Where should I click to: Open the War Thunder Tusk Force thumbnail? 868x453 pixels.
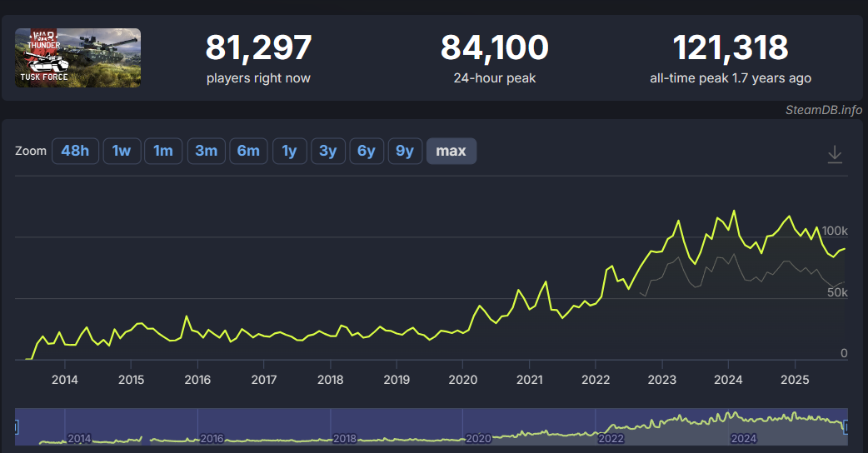(x=77, y=58)
